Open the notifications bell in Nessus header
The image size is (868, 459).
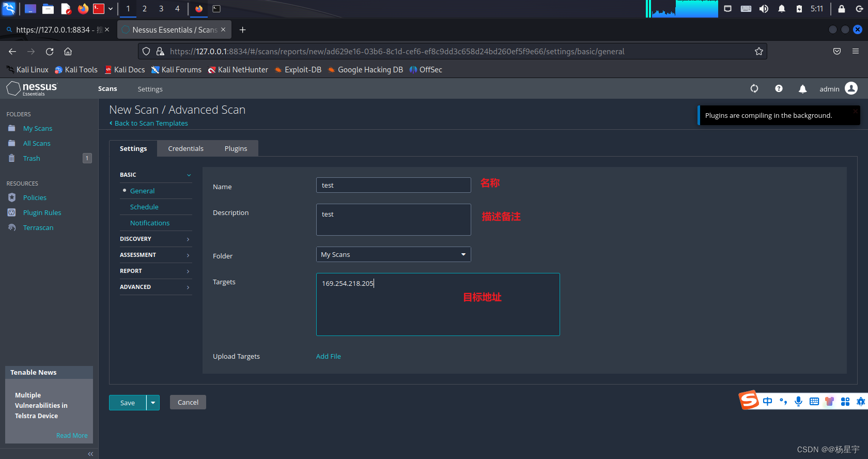pyautogui.click(x=802, y=89)
